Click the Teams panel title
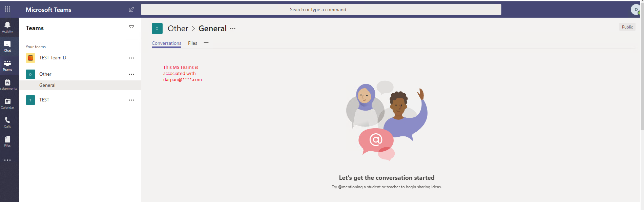This screenshot has width=644, height=210. [35, 28]
